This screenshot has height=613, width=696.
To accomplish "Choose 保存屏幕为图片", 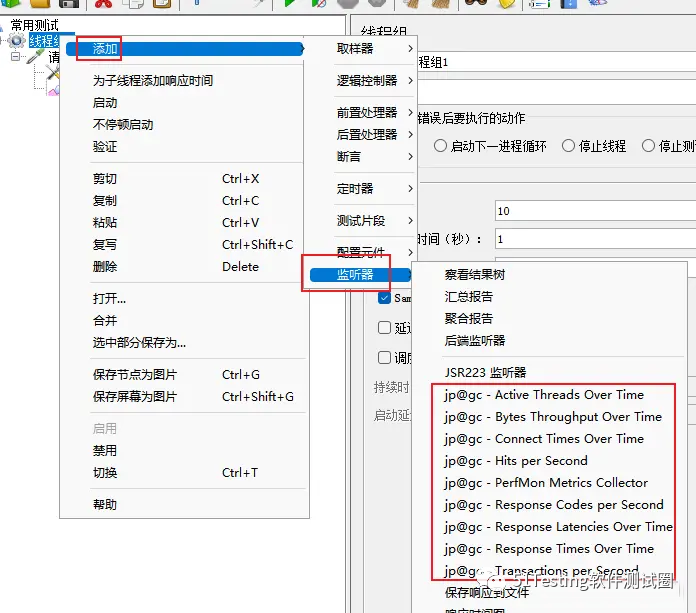I will 185,396.
